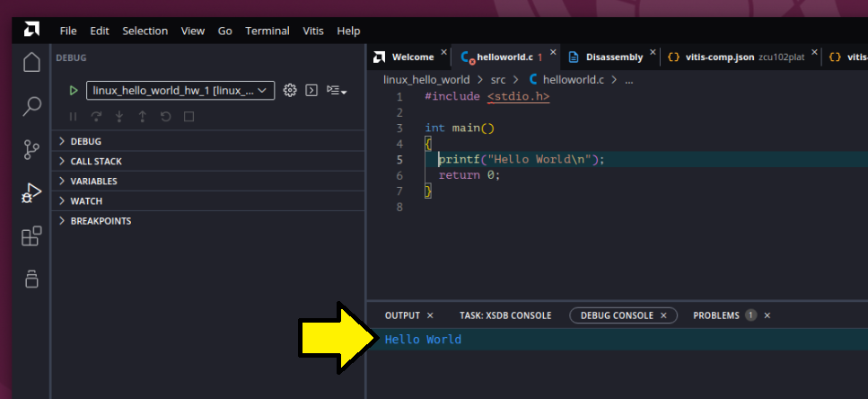Switch to the Disassembly tab
Viewport: 868px width, 399px height.
pyautogui.click(x=613, y=57)
